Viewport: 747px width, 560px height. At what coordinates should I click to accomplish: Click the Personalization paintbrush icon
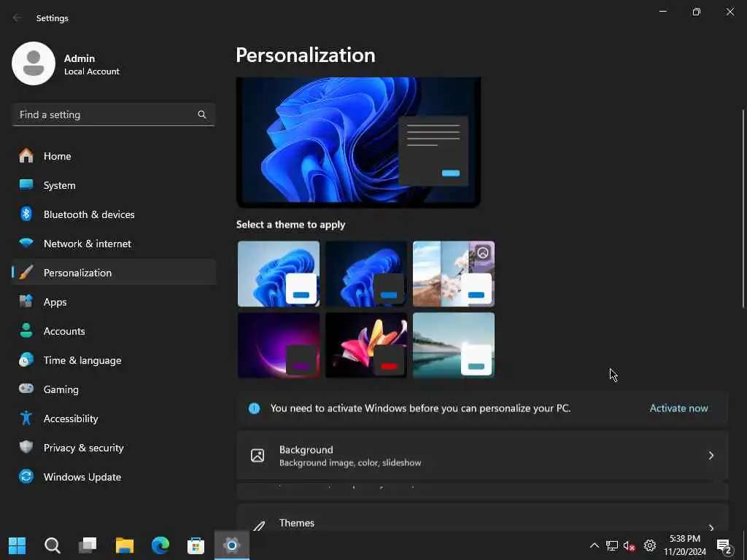[26, 273]
